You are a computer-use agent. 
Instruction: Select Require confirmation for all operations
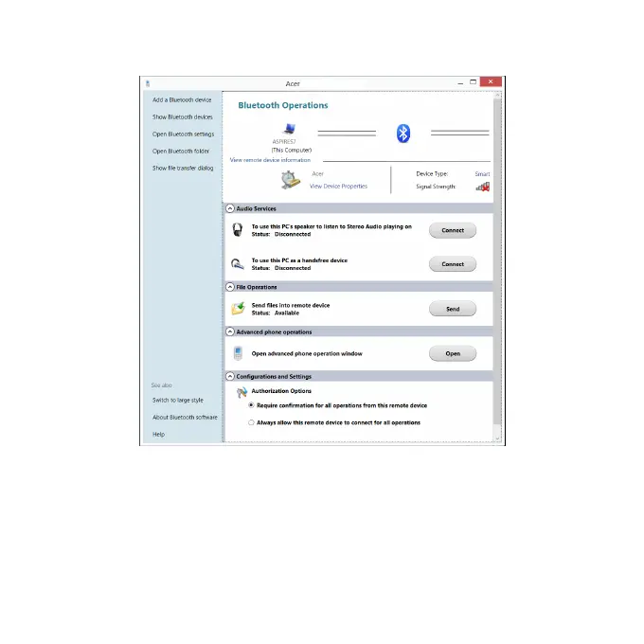point(251,405)
